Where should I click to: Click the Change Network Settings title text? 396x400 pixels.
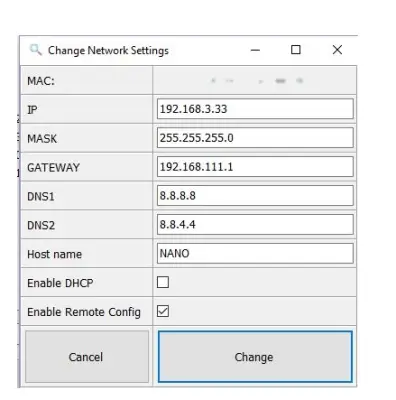[108, 51]
